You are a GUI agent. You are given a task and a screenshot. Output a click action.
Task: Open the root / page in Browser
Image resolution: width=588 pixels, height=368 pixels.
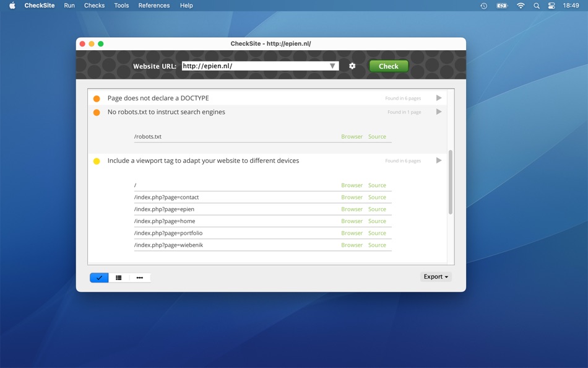[x=352, y=185]
